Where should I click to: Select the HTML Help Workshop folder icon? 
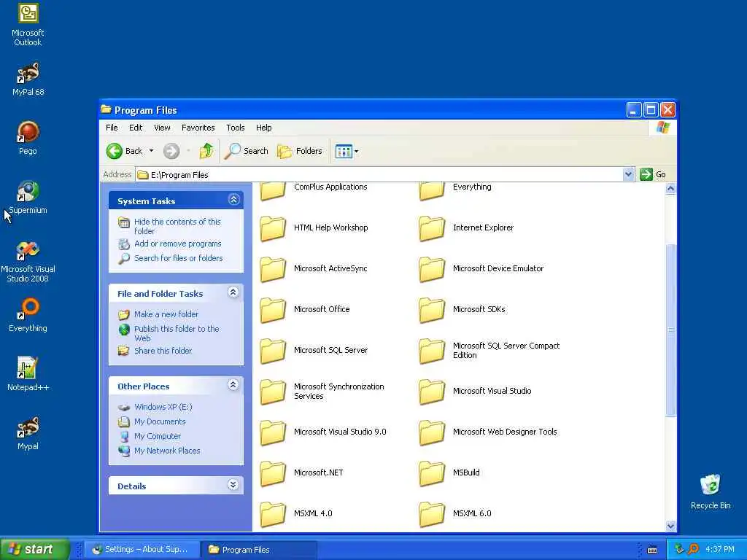click(273, 227)
